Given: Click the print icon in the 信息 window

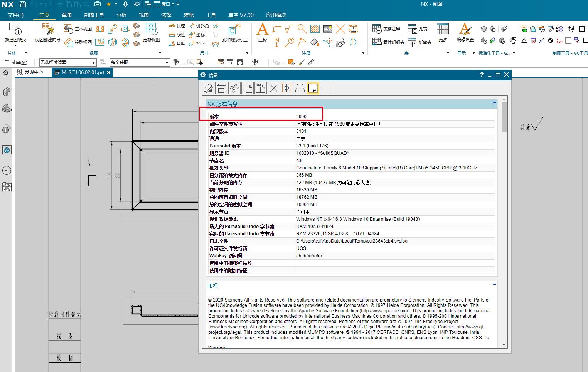Looking at the screenshot, I should (x=221, y=88).
